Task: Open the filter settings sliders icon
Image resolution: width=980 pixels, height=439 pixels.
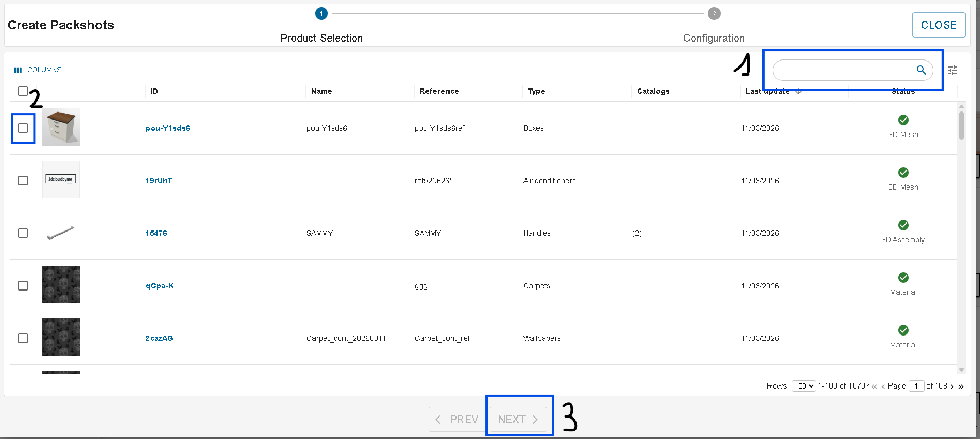Action: coord(952,70)
